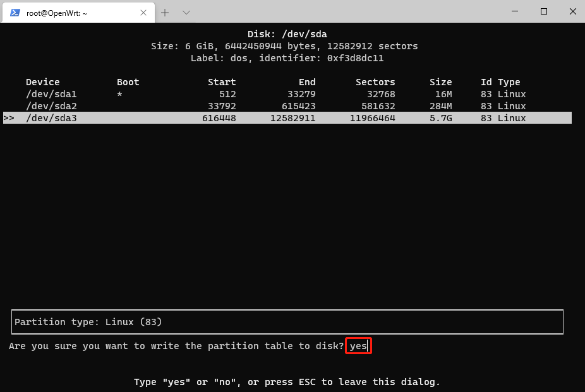Select the highlighted /dev/sda3 partition row

[x=287, y=118]
